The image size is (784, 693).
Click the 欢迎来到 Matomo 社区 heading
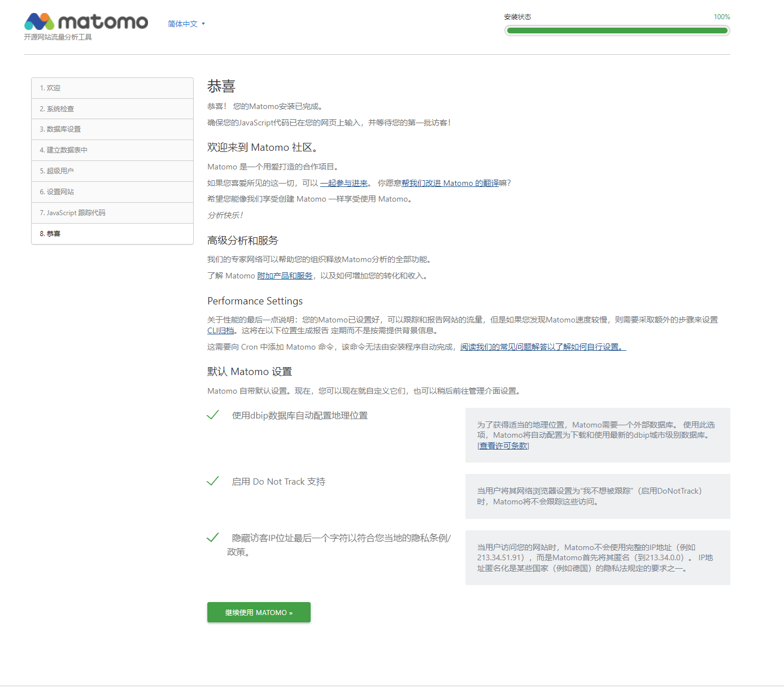(263, 147)
